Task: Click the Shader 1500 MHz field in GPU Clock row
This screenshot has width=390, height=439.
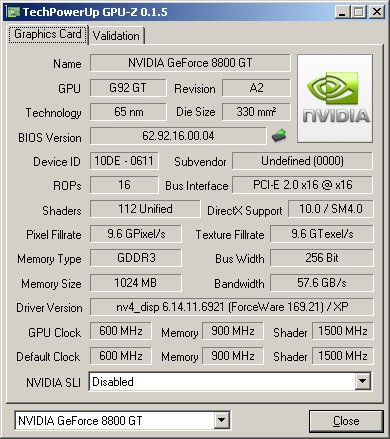Action: coord(343,331)
